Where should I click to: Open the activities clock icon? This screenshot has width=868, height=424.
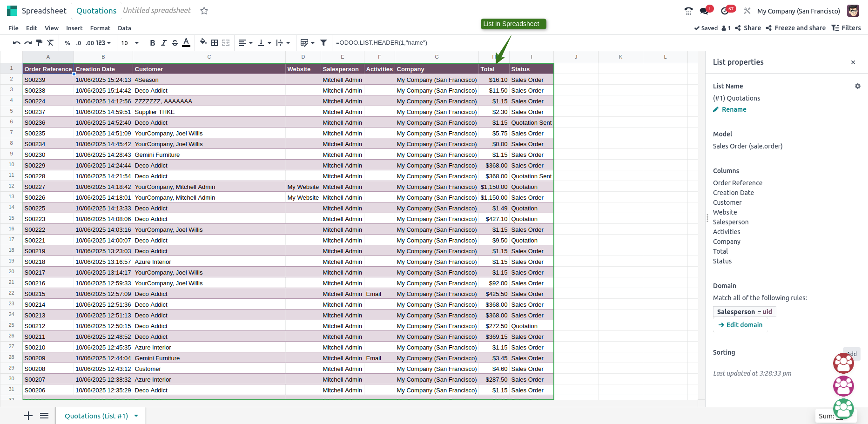725,11
